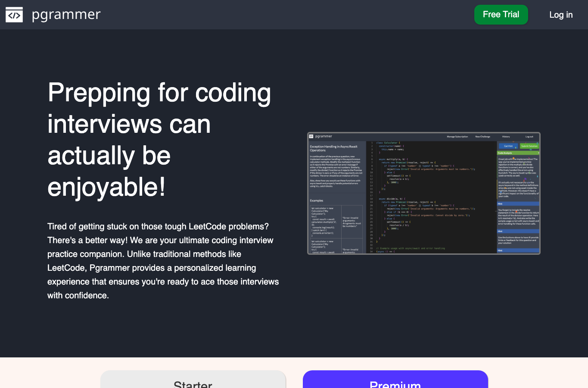
Task: Click the paragraph starting with Tired of getting stuck
Action: pos(163,261)
